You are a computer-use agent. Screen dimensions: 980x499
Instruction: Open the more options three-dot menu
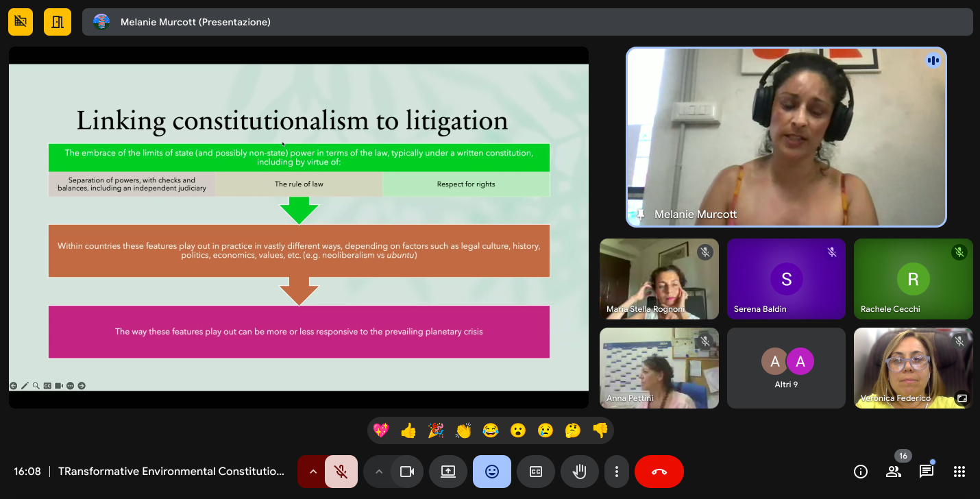(x=617, y=472)
